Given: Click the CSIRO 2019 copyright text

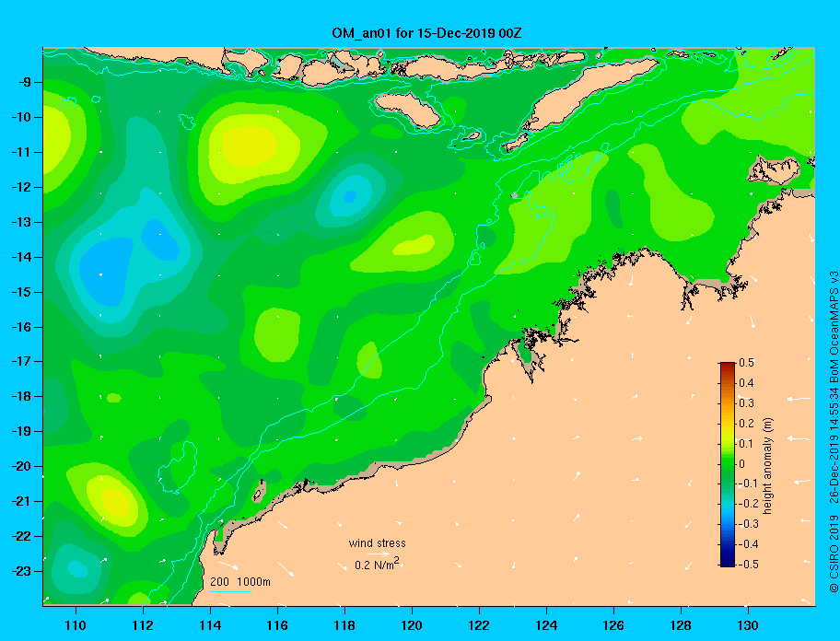Looking at the screenshot, I should click(x=833, y=554).
